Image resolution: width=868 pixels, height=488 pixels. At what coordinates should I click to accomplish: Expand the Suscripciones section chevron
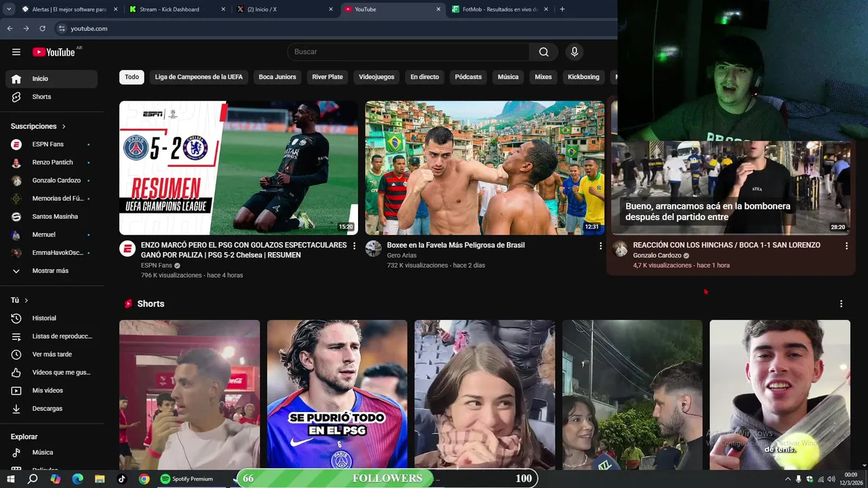click(x=64, y=127)
